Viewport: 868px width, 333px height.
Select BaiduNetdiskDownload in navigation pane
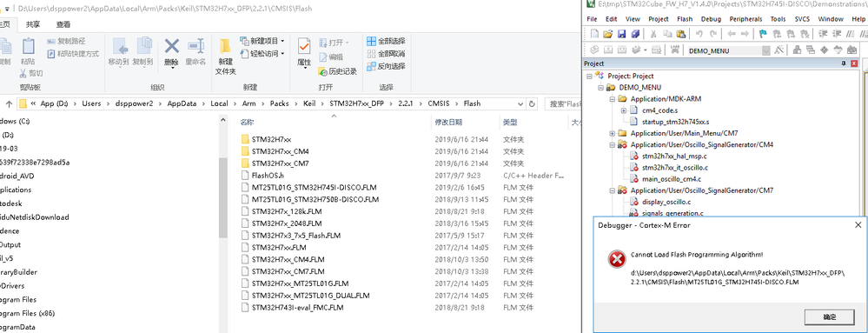click(x=35, y=217)
